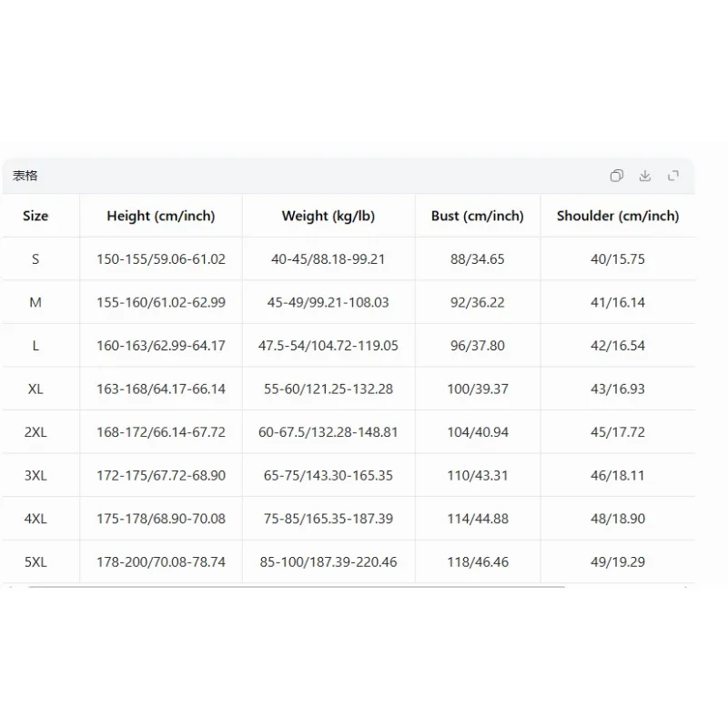Select shoulder cell 43/16.93
The image size is (728, 728).
coord(618,389)
